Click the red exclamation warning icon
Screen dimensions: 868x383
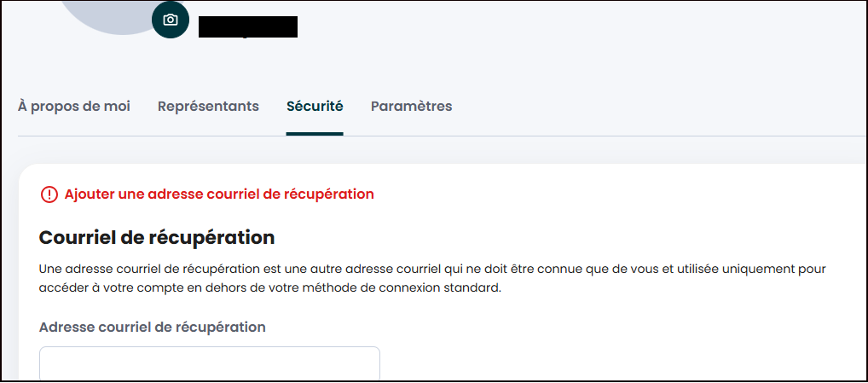(49, 194)
